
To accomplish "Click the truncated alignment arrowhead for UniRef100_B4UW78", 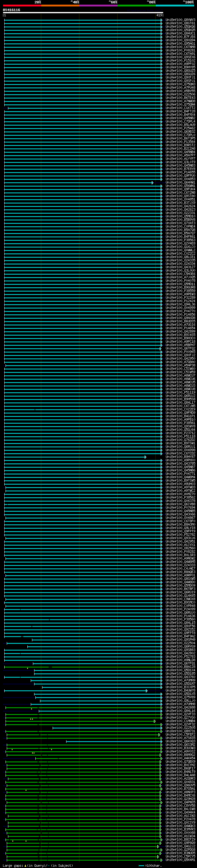I will tap(147, 691).
